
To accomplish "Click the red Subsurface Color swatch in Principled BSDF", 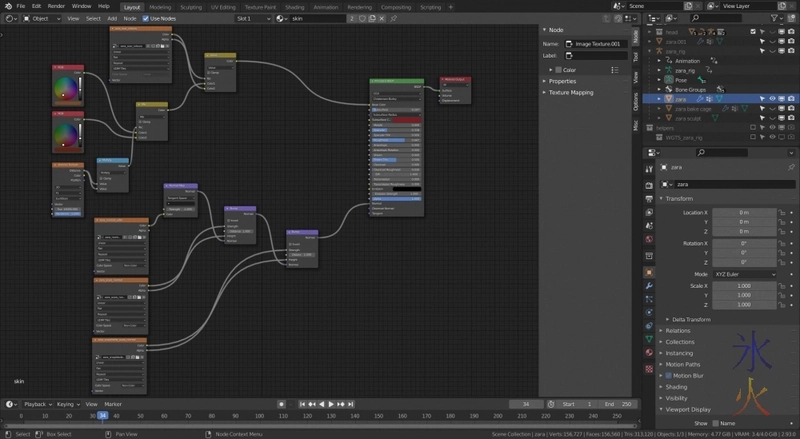I will [407, 119].
